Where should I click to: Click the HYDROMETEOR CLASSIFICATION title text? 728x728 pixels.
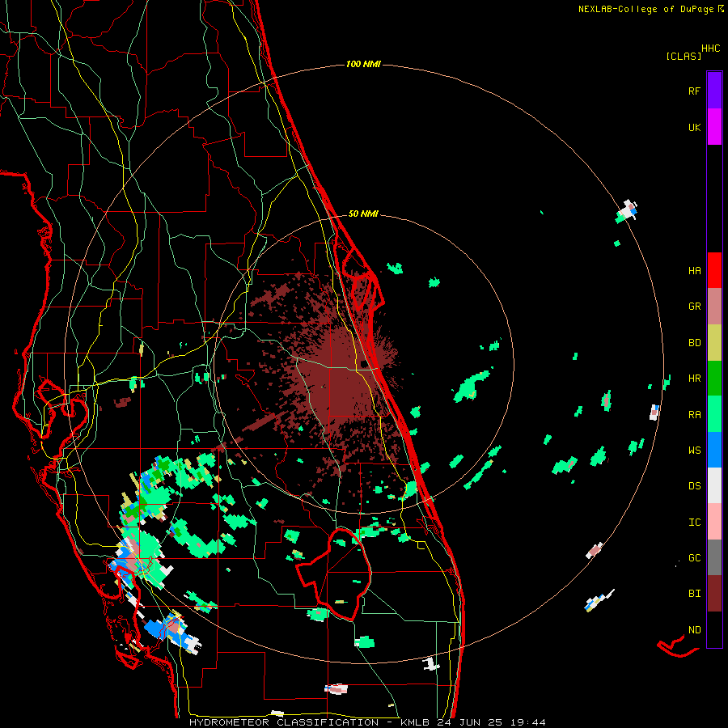(284, 722)
